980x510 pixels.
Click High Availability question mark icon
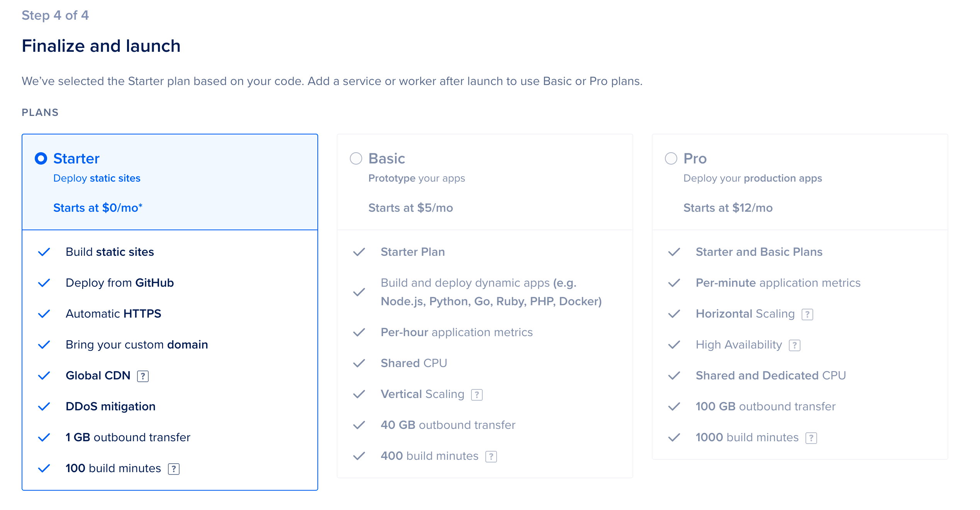click(x=795, y=345)
